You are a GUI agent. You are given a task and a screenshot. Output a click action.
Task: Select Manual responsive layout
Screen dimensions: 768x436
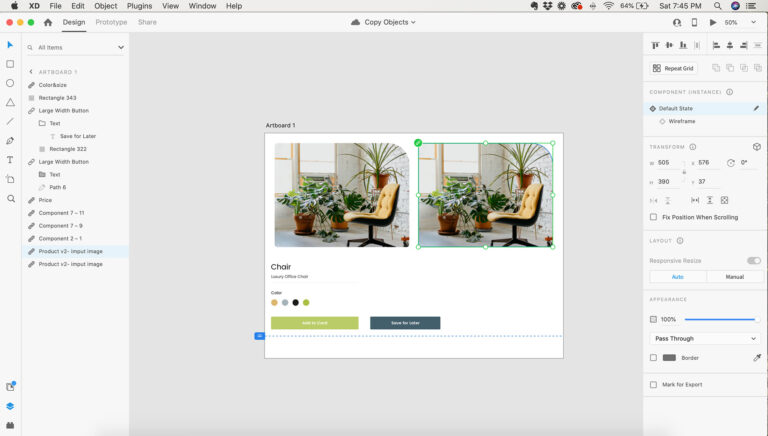pyautogui.click(x=734, y=277)
